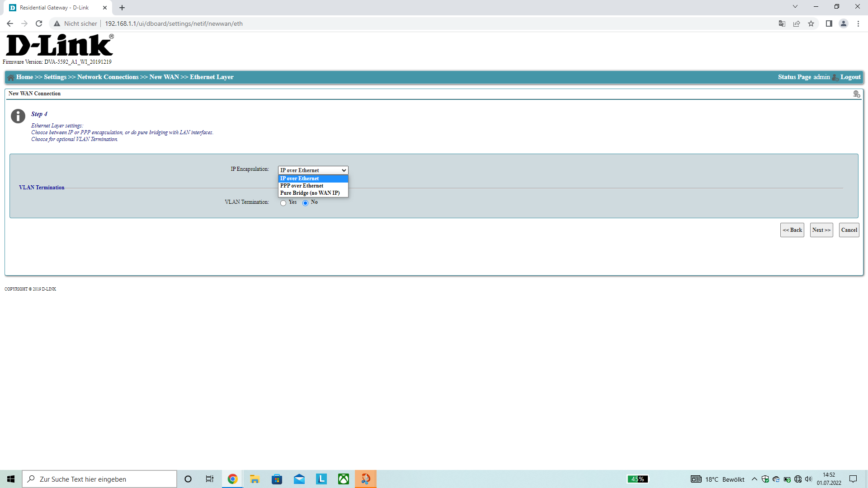The height and width of the screenshot is (488, 868).
Task: Select No for VLAN Termination
Action: click(x=306, y=203)
